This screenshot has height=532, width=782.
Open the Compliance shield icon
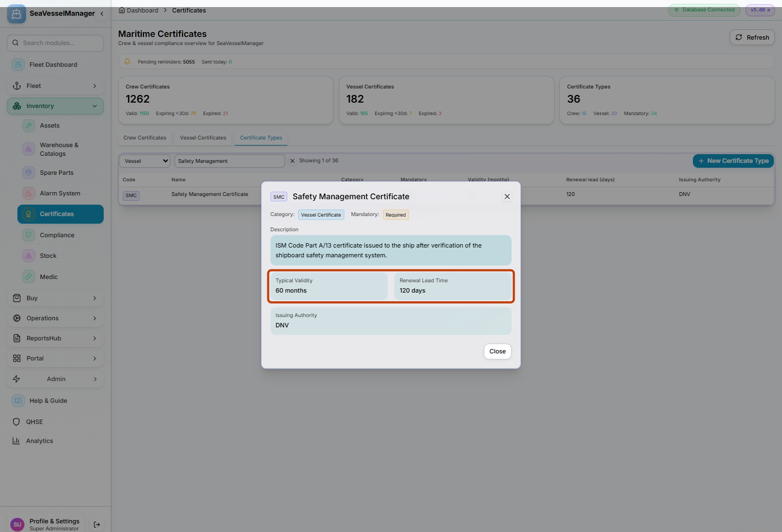point(29,235)
